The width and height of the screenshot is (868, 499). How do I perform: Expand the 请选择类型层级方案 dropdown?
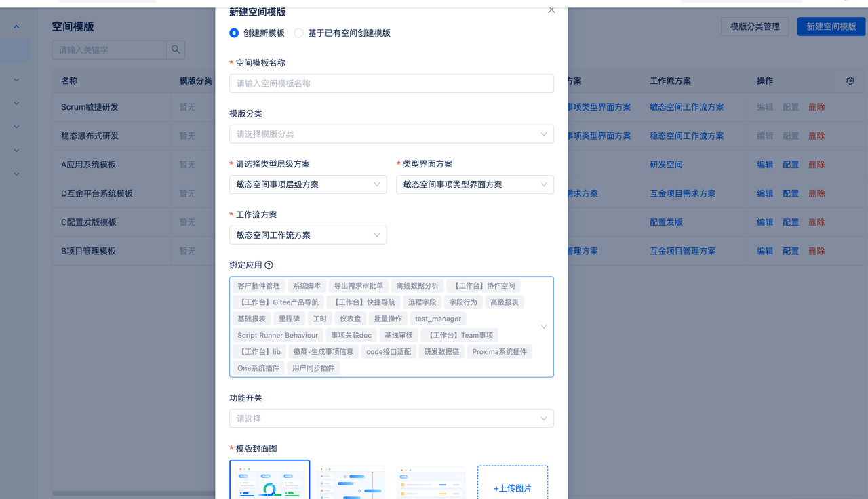[308, 184]
